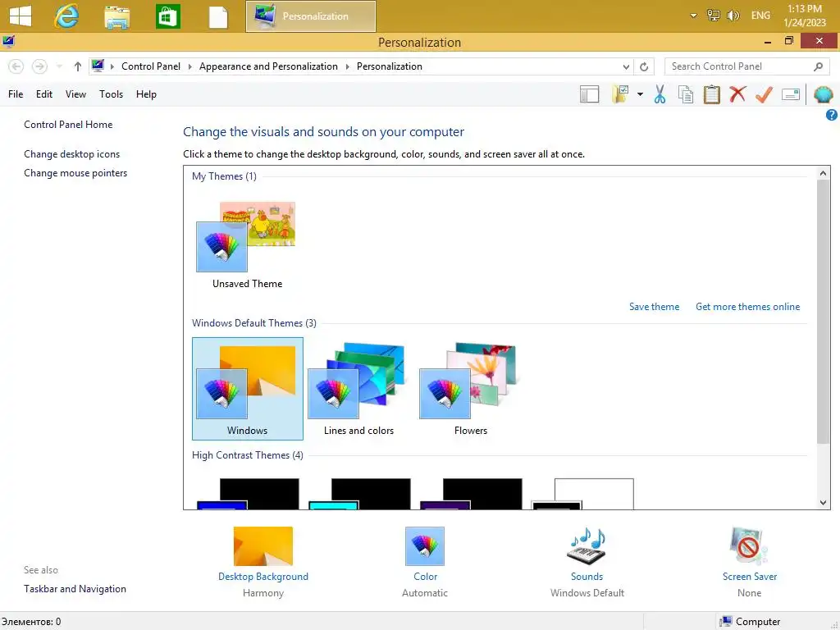The width and height of the screenshot is (840, 630).
Task: Open the File menu
Action: [16, 94]
